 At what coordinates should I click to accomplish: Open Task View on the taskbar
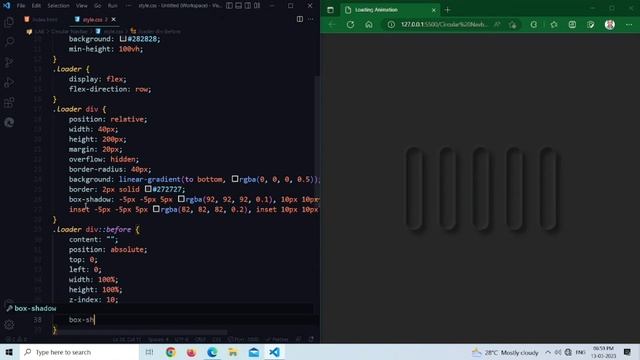tap(149, 352)
